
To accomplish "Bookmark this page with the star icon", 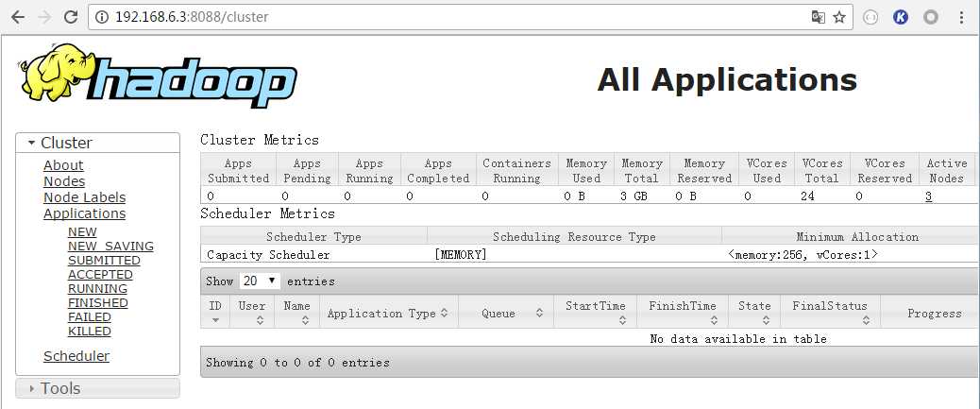I will coord(839,18).
